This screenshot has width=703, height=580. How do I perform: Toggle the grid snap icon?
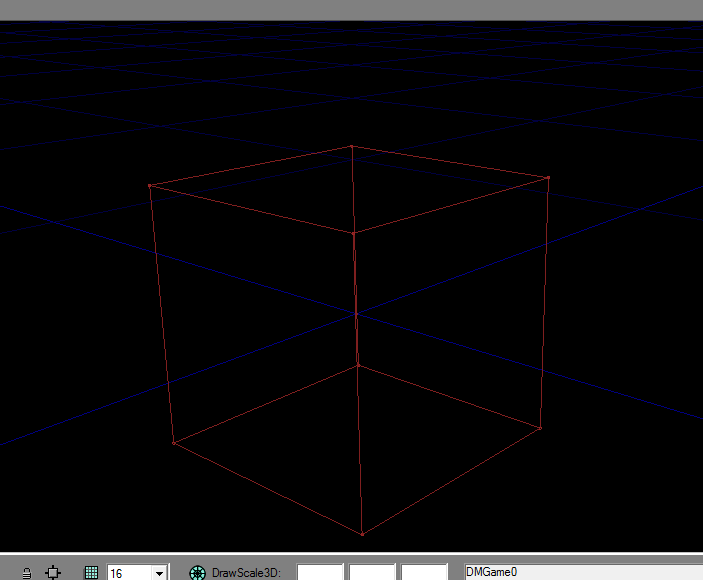click(x=91, y=573)
